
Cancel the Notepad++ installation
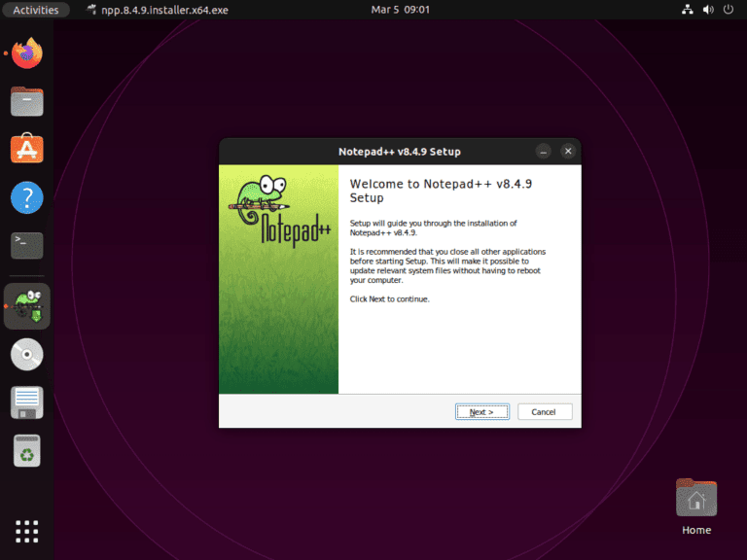pos(545,412)
